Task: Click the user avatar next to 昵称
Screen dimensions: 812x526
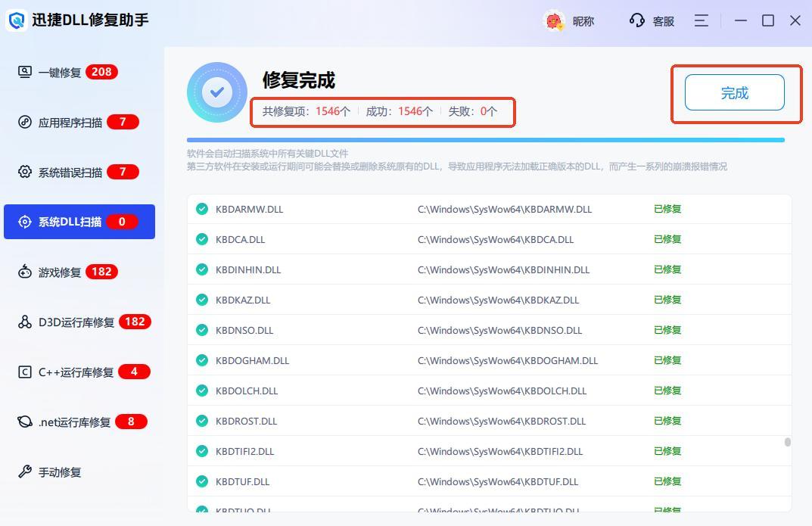Action: 555,21
